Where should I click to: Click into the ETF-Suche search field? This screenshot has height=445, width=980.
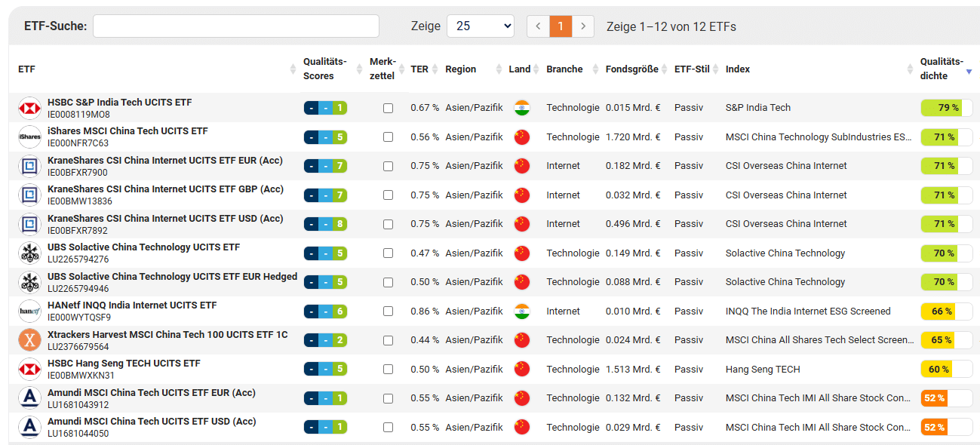235,26
